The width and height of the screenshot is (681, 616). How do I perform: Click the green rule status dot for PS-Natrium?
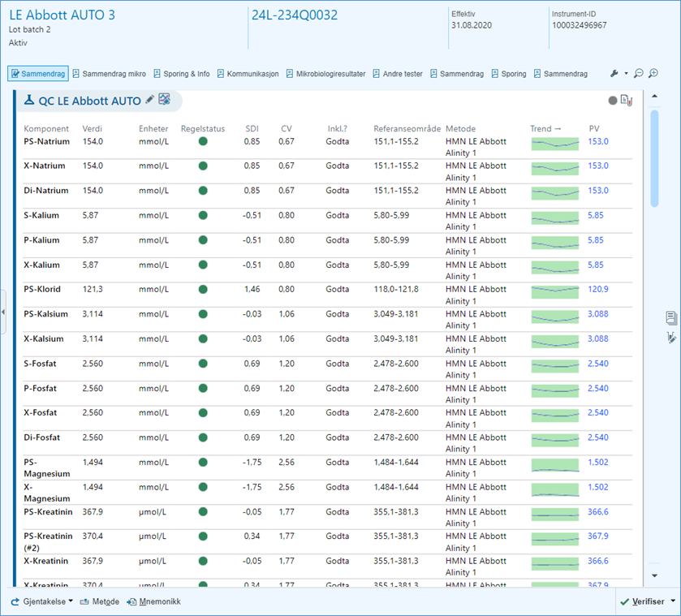(x=203, y=141)
